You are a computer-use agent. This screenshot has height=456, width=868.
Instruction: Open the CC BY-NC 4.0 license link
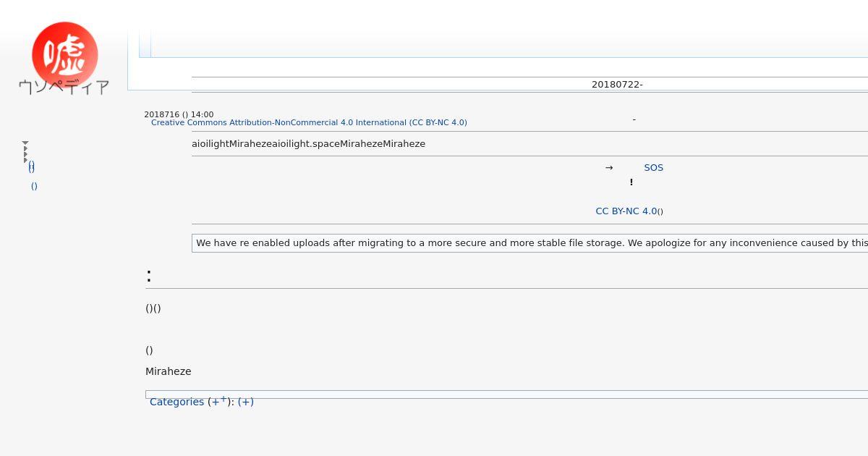[x=626, y=211]
